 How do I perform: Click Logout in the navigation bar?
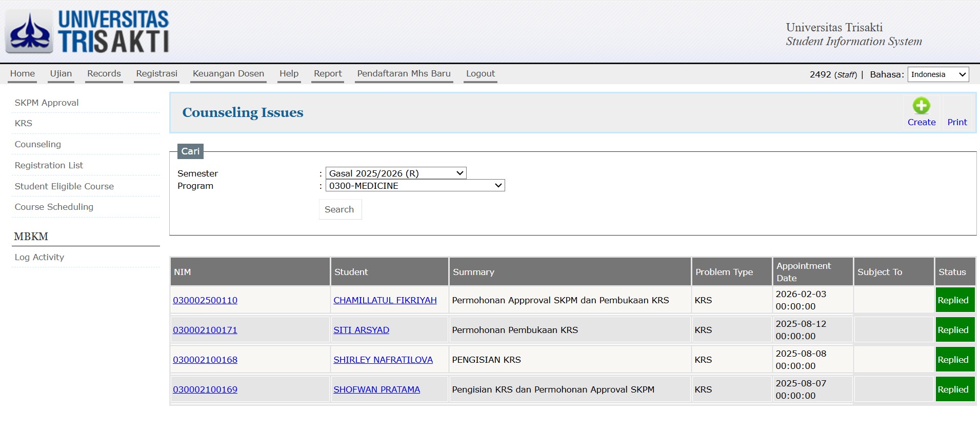(x=480, y=73)
